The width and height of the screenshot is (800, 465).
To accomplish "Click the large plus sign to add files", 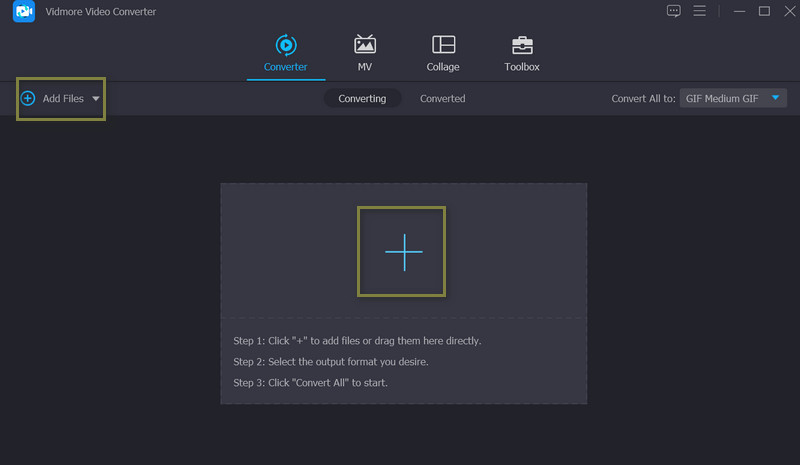I will pos(403,252).
